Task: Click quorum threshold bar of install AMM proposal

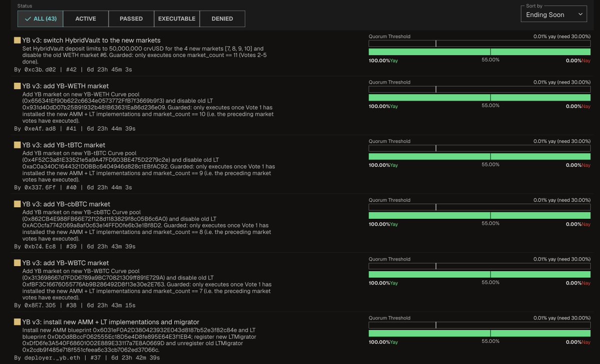Action: 479,325
